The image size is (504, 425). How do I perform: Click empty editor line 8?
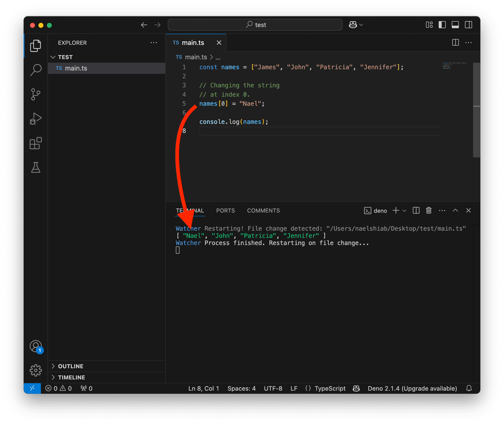(x=320, y=131)
